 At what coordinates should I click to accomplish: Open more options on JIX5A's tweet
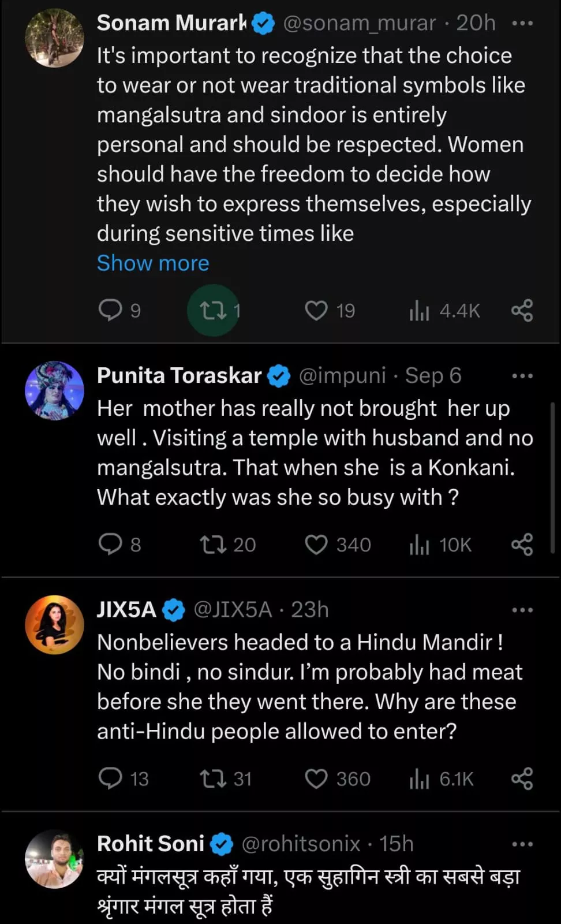point(522,610)
